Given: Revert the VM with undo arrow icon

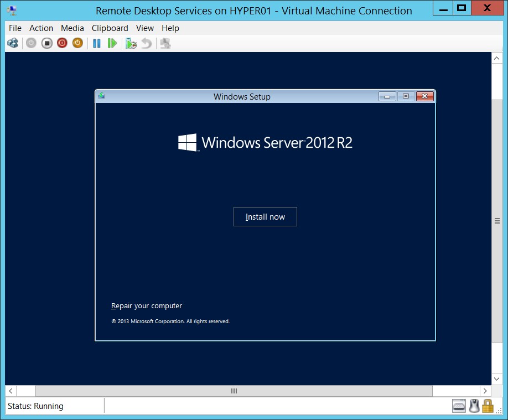Looking at the screenshot, I should 147,43.
